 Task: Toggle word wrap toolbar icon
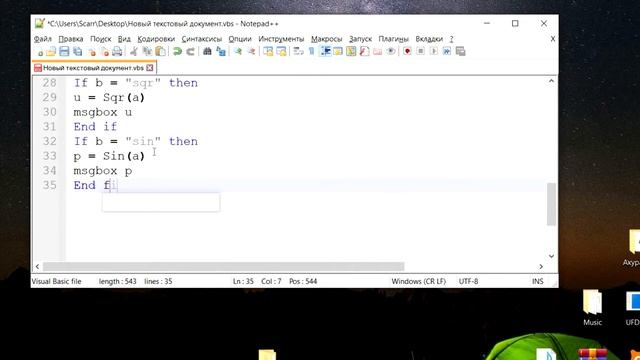click(x=298, y=51)
